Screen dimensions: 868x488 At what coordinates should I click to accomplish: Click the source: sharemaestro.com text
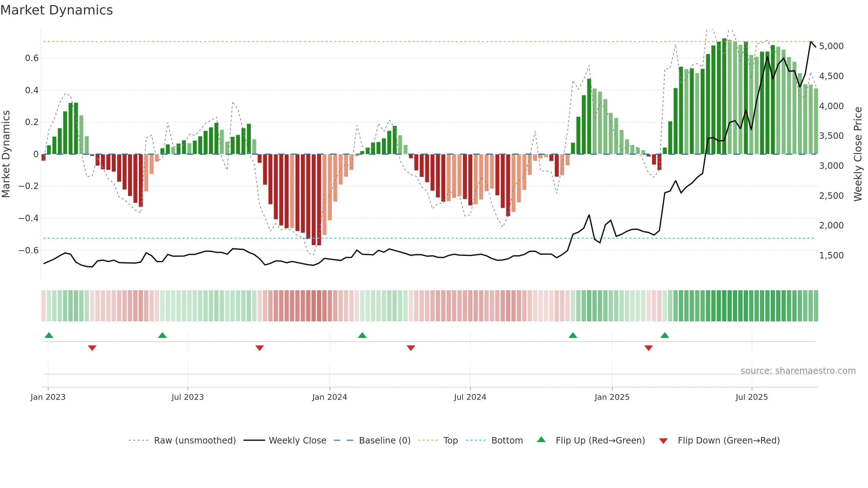[x=798, y=371]
